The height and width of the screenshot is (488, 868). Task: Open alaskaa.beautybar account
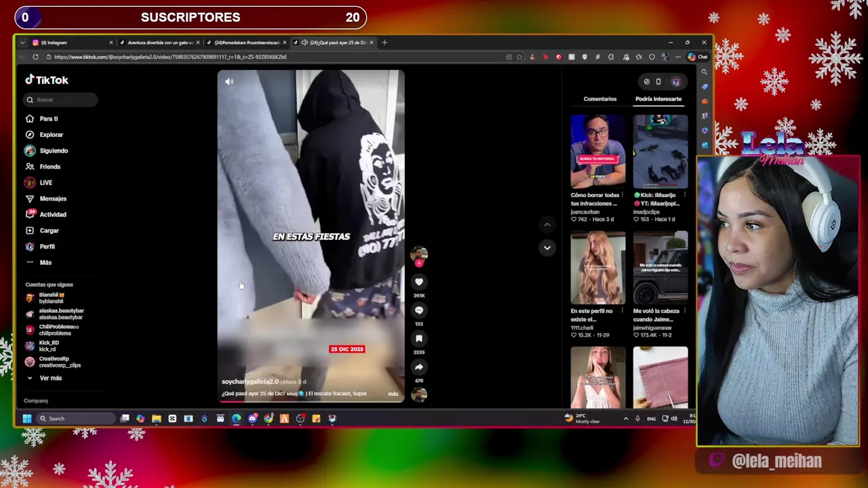(x=55, y=314)
